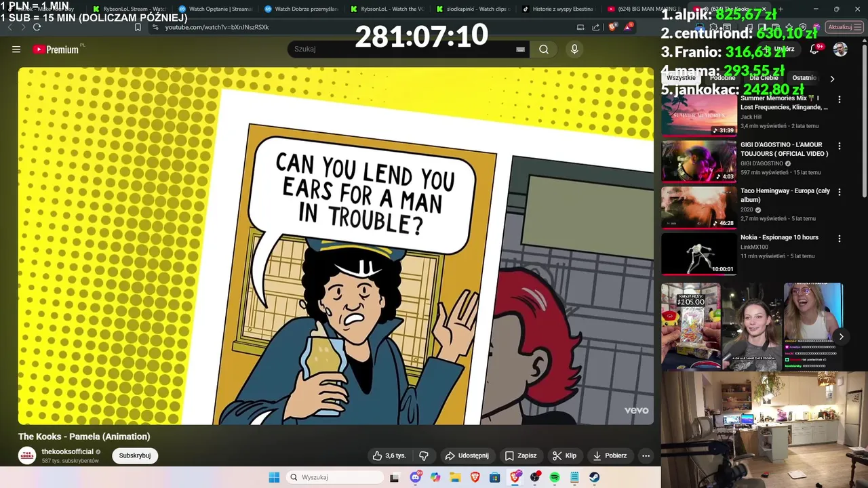
Task: Open File Explorer from the taskbar
Action: click(x=455, y=477)
